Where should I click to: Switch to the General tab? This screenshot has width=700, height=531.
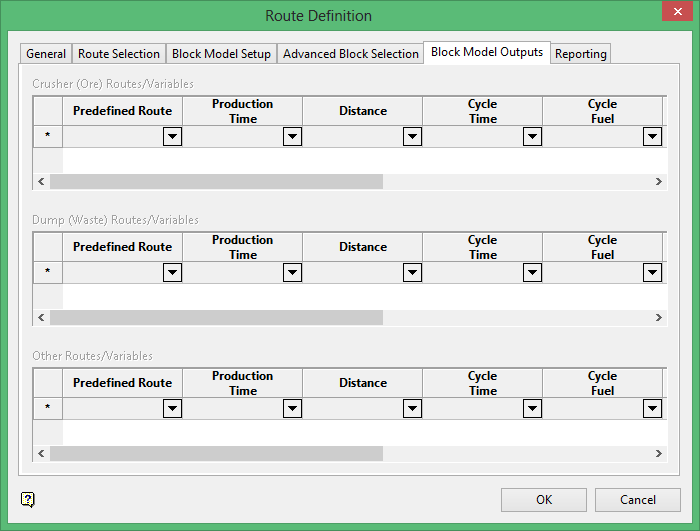click(x=46, y=54)
